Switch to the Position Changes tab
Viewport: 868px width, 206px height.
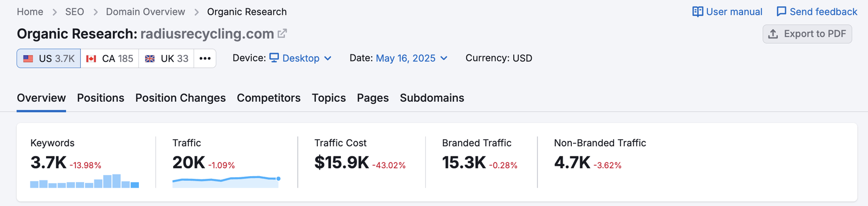(x=181, y=98)
